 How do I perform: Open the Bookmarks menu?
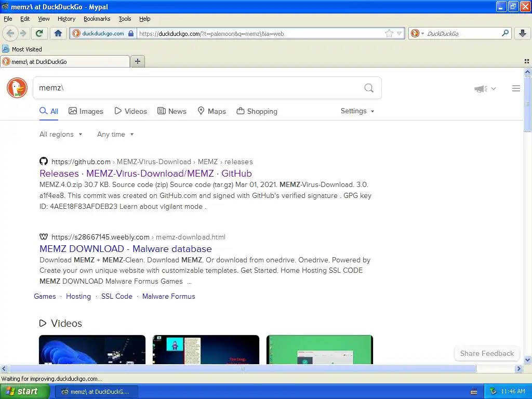coord(97,19)
